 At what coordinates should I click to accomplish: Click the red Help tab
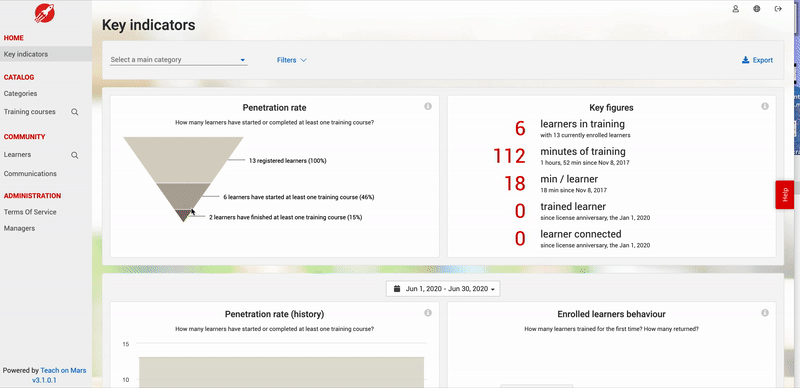point(785,195)
